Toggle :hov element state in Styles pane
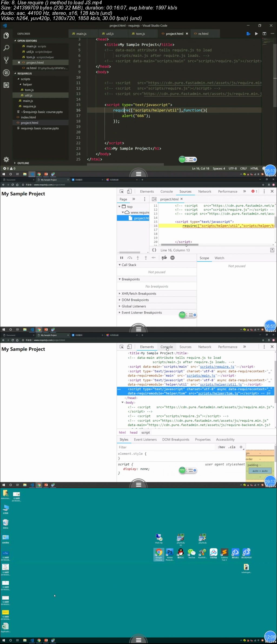 click(221, 447)
